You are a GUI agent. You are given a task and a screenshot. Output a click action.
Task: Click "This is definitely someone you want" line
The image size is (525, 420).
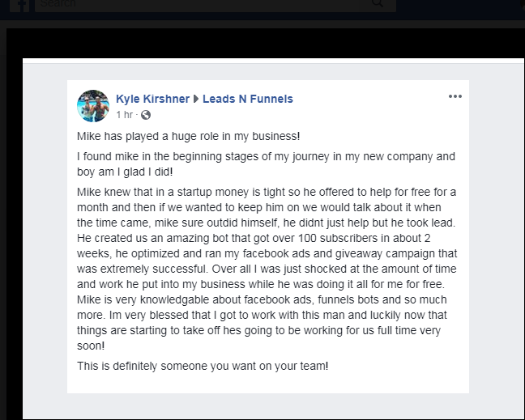203,366
